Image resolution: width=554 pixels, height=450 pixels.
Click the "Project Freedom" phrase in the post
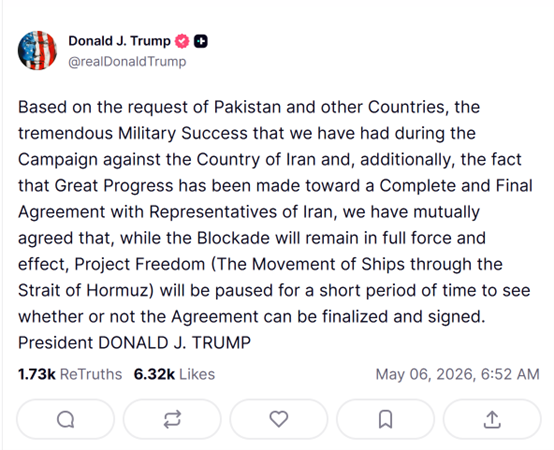click(140, 264)
